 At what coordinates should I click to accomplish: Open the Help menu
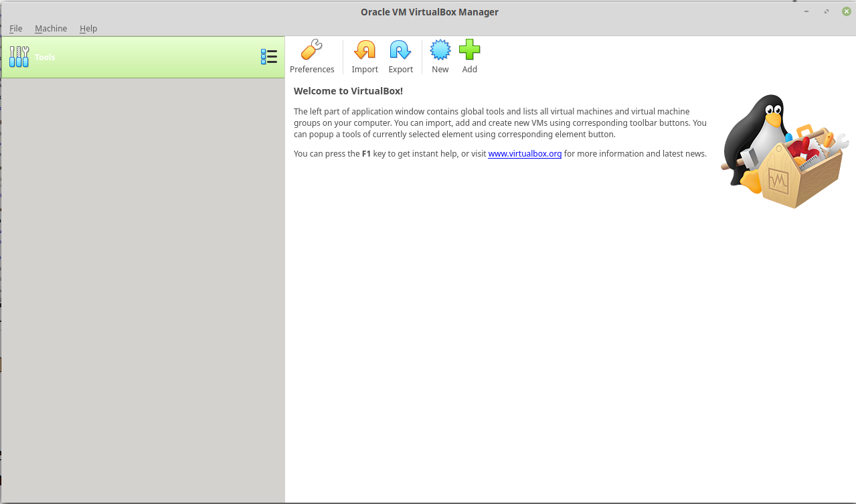(88, 29)
